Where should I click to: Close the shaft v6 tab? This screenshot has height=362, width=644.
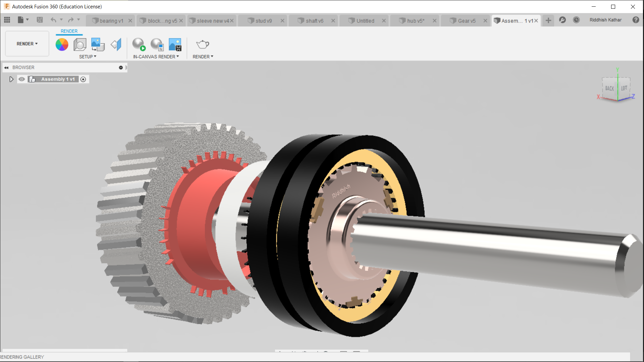(333, 21)
